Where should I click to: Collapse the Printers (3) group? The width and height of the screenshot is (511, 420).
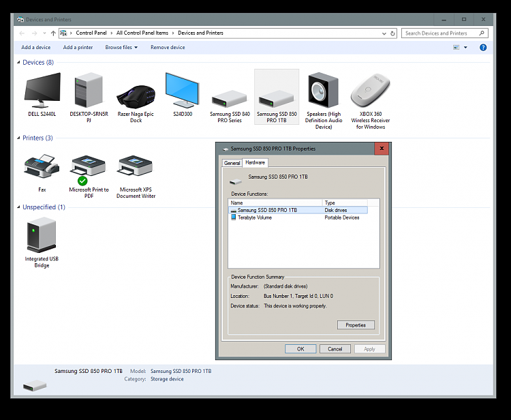(18, 138)
